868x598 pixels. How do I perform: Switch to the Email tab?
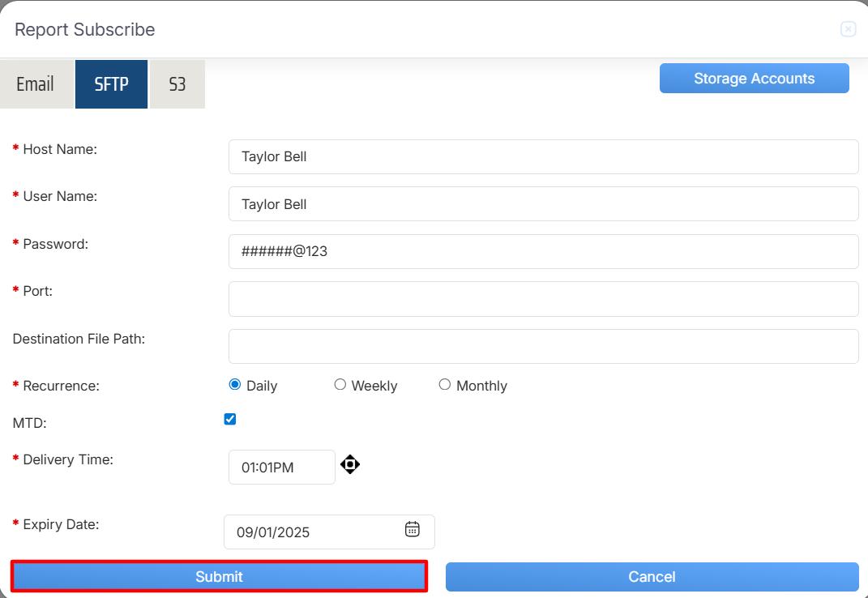click(x=36, y=84)
